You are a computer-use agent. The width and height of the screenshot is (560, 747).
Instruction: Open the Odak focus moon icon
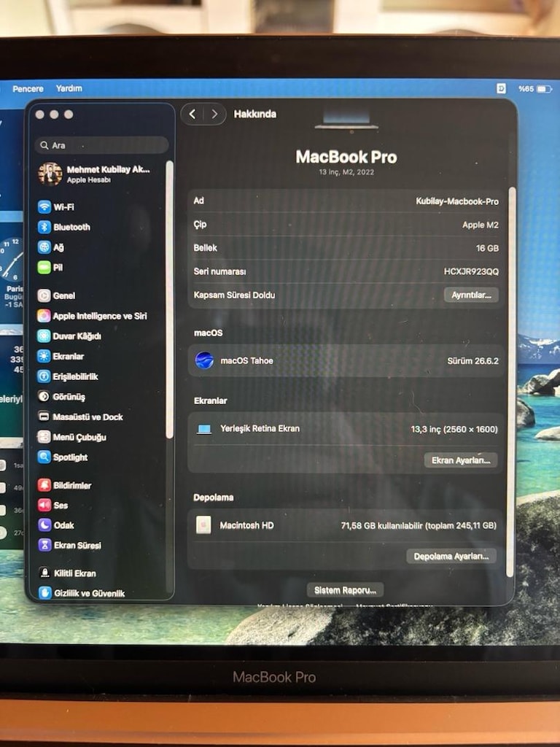[x=44, y=525]
